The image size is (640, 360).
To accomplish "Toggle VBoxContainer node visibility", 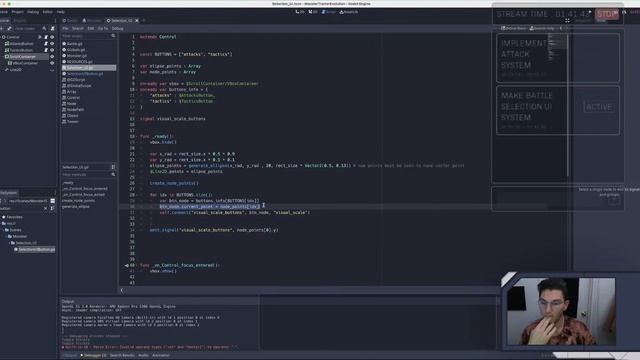I will [x=52, y=63].
